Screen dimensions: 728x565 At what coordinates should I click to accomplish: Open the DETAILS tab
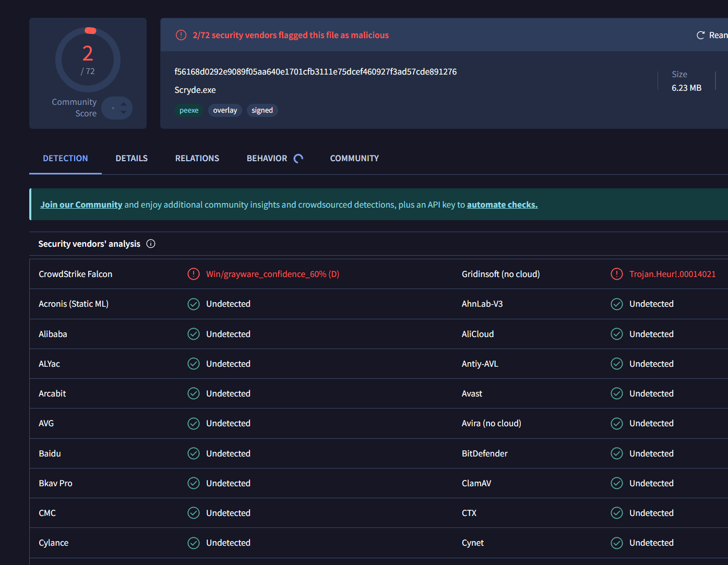(132, 158)
